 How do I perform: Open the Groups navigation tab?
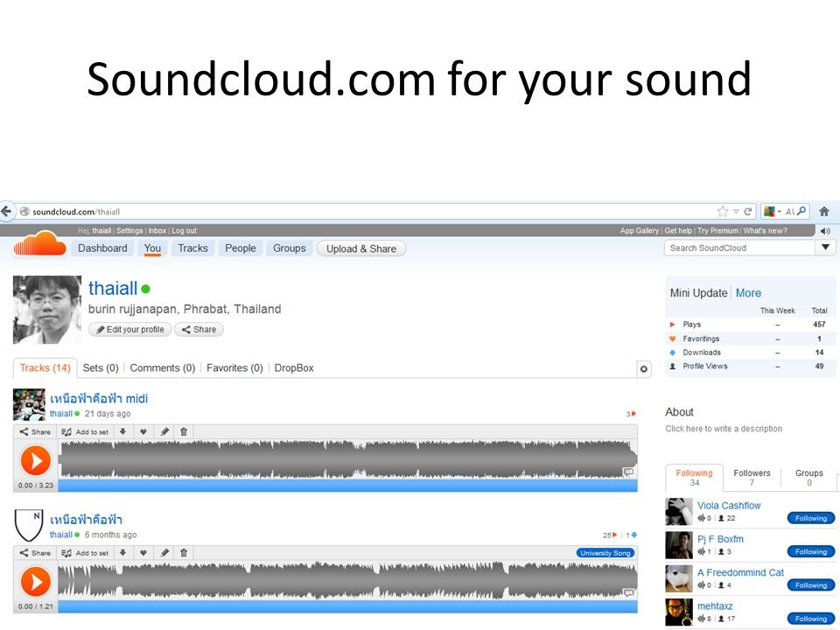(x=290, y=248)
